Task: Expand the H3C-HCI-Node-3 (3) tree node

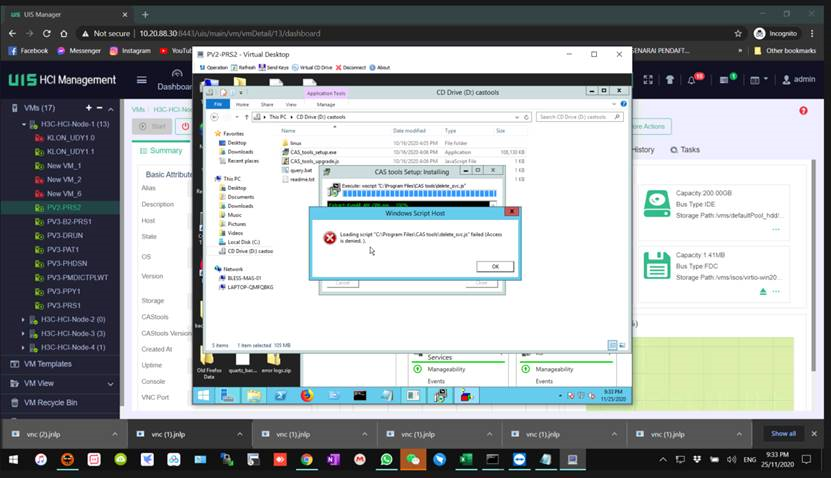Action: pos(23,334)
